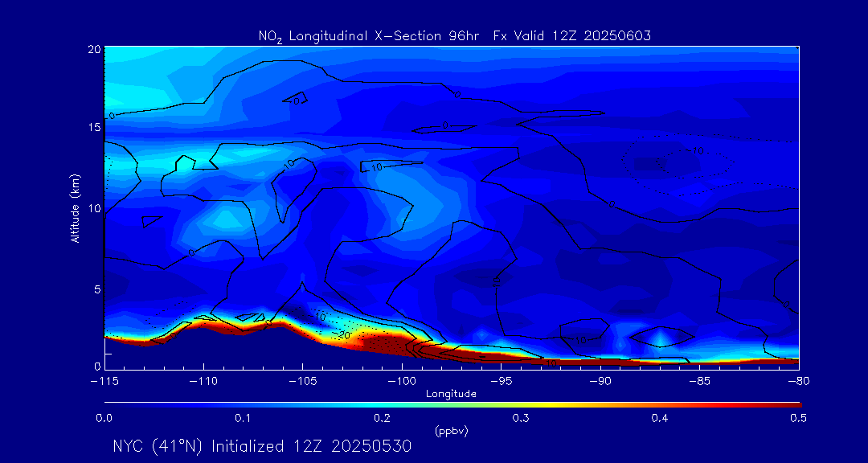868x463 pixels.
Task: Click the dotted contour label "-10"
Action: coord(695,150)
